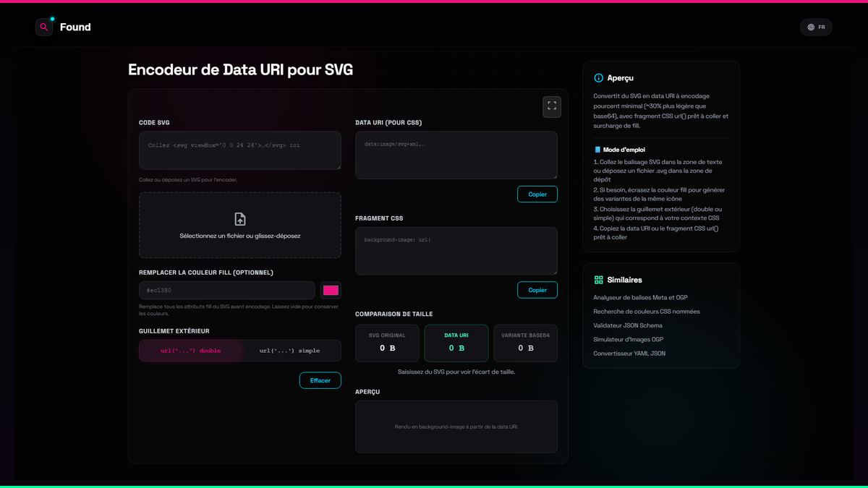Focus the fill color hex input field
This screenshot has width=868, height=488.
(227, 290)
